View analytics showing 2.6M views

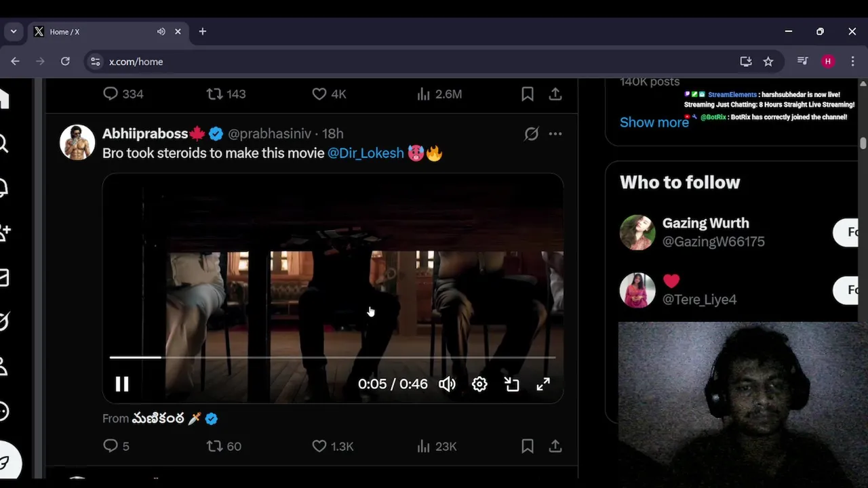coord(439,94)
